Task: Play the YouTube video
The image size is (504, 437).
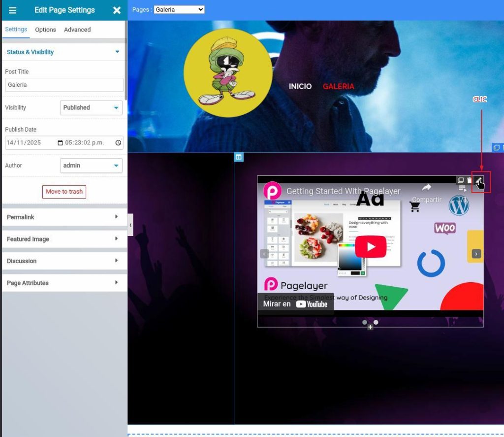Action: pos(370,247)
